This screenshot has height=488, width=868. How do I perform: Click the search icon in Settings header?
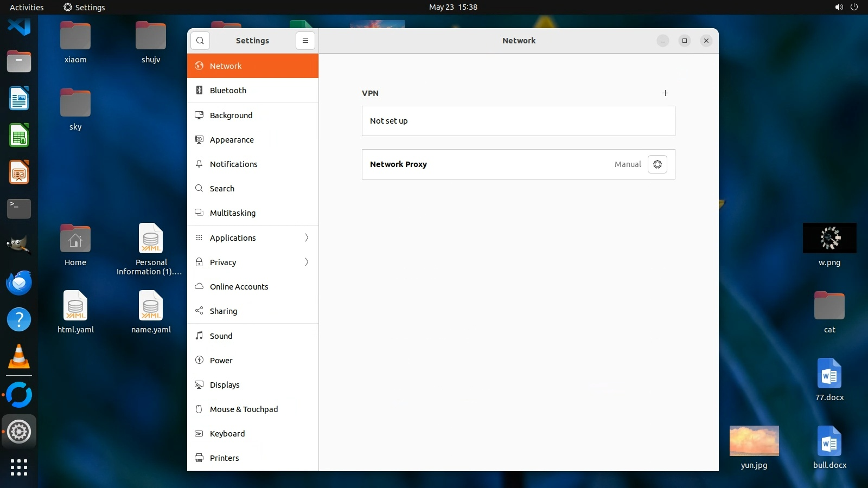[x=200, y=41]
